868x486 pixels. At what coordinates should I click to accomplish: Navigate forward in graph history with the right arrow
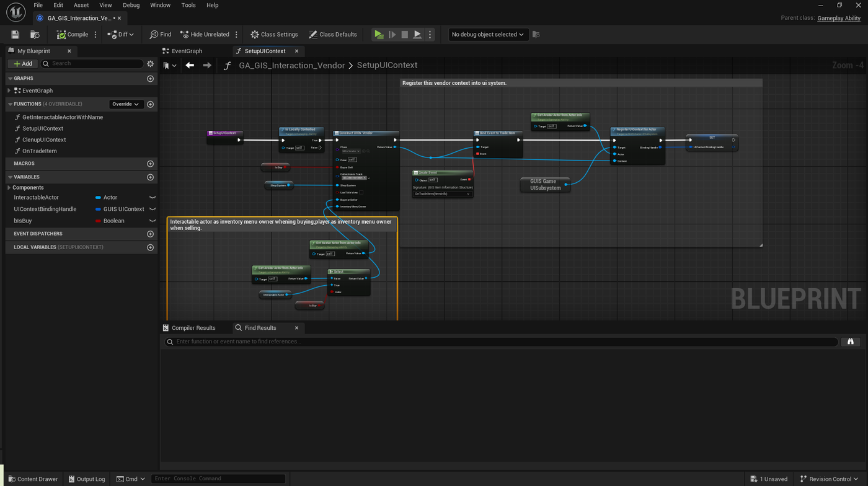tap(207, 65)
